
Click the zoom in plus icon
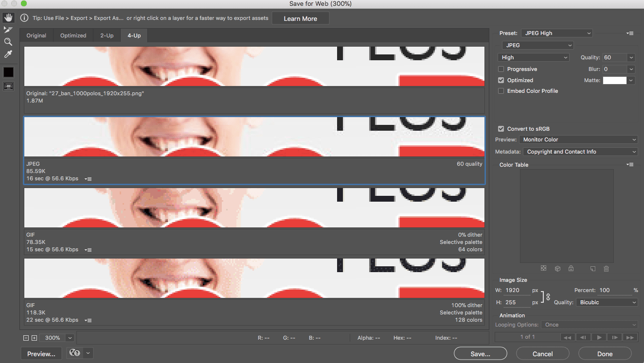[34, 338]
